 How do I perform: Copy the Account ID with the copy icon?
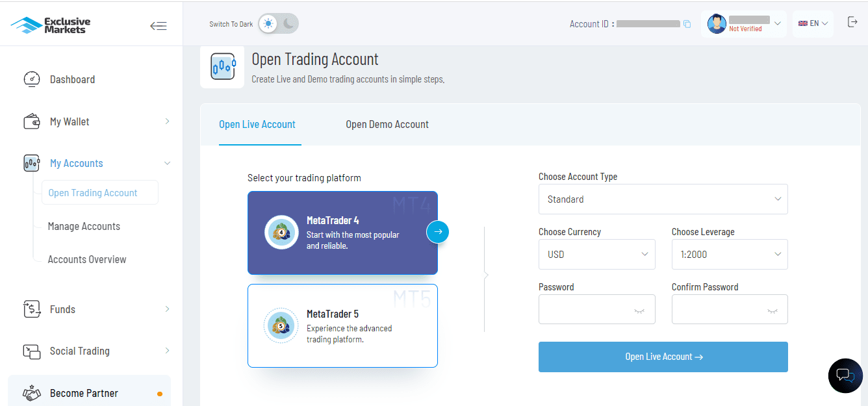(x=687, y=24)
